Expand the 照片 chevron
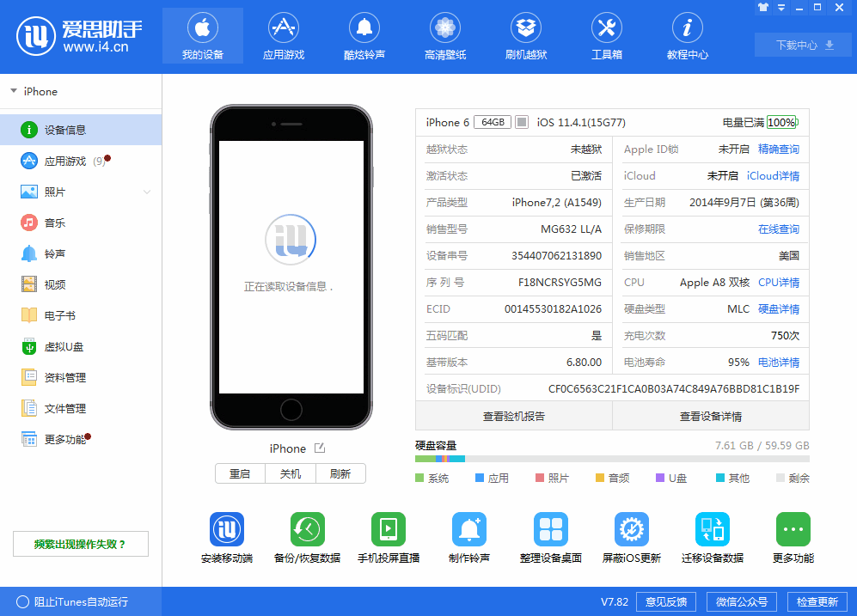 coord(147,192)
